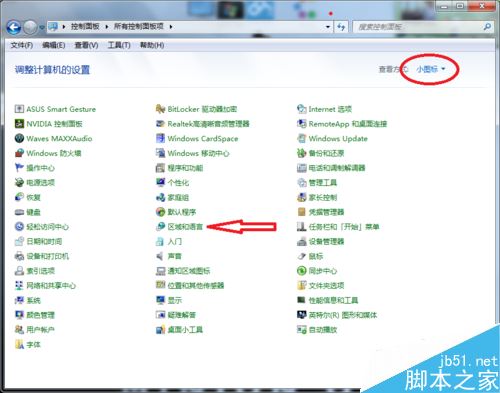
Task: Open the Windows 移动中心 link
Action: 199,153
